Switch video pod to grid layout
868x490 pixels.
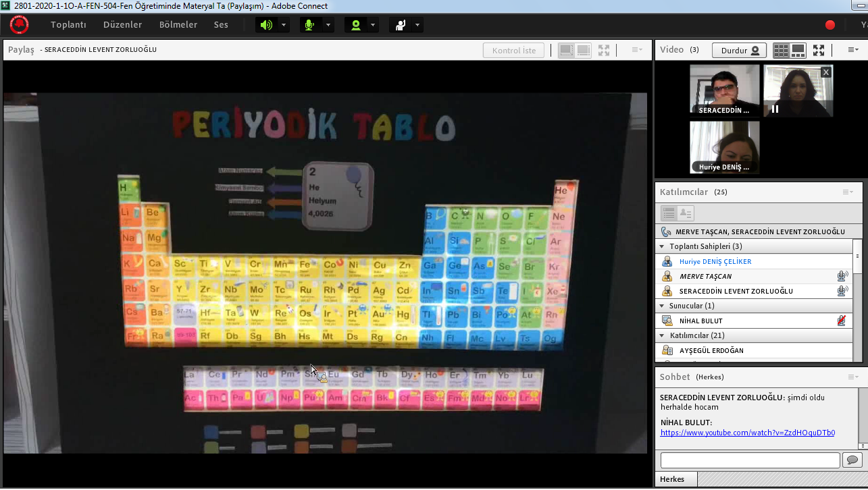tap(781, 51)
